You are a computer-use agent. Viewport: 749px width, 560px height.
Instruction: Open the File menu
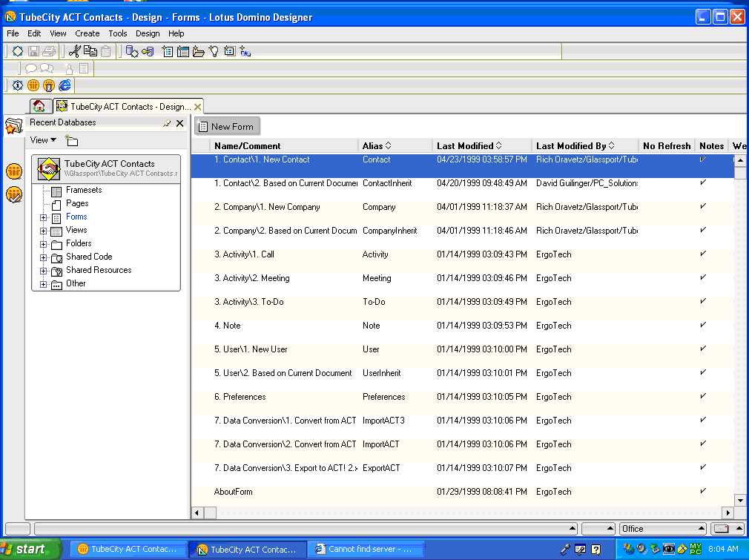13,33
